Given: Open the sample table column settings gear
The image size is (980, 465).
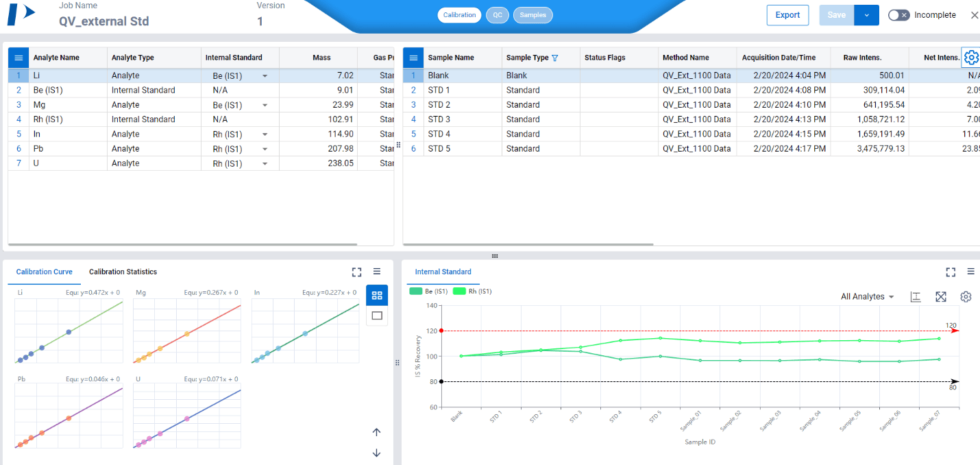Looking at the screenshot, I should [971, 58].
